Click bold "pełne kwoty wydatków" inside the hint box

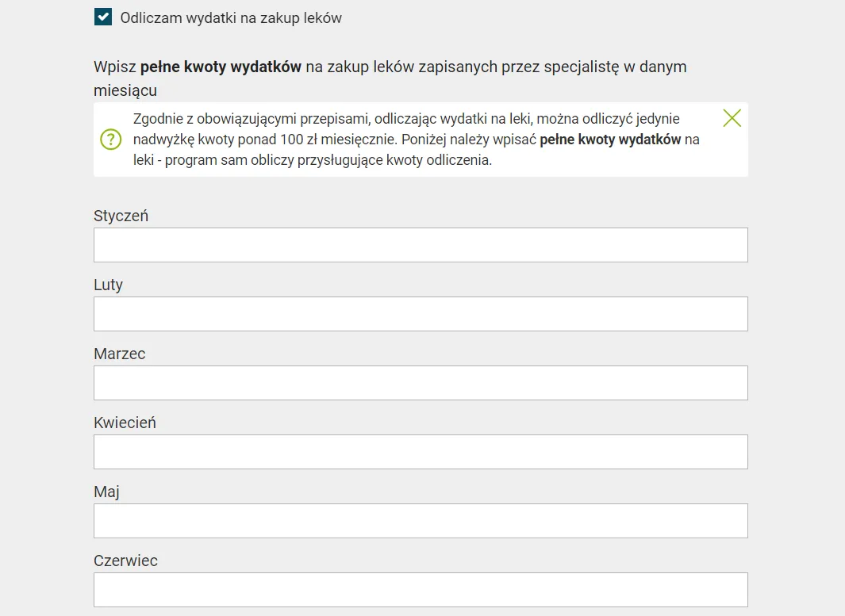click(610, 140)
